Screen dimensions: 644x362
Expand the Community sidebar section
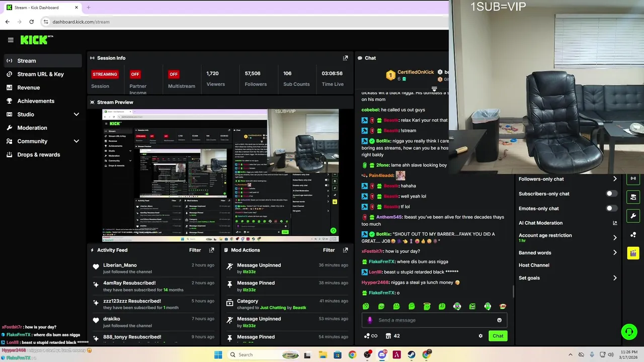coord(76,141)
